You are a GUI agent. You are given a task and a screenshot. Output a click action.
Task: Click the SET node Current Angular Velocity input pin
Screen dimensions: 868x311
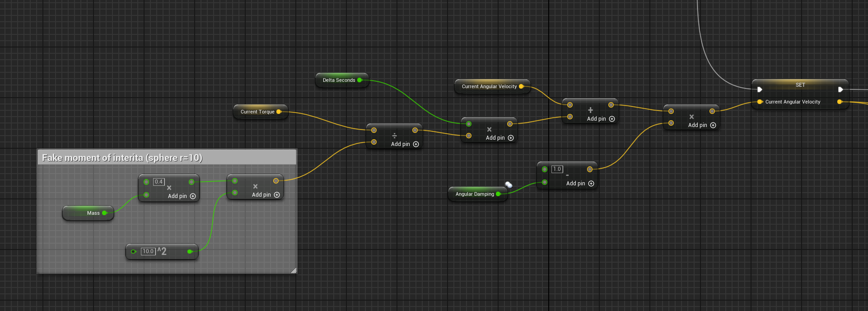tap(760, 102)
